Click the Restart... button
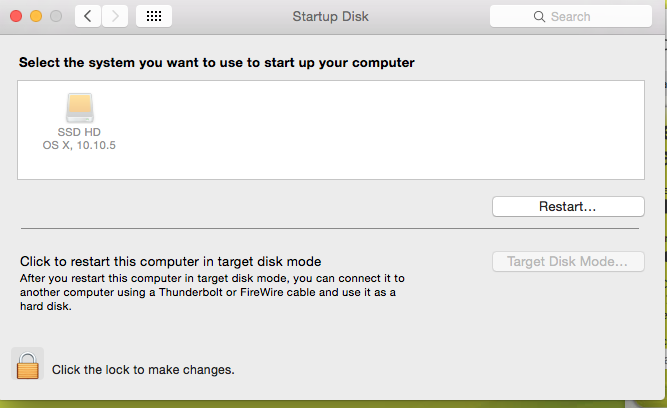The image size is (667, 408). click(568, 206)
